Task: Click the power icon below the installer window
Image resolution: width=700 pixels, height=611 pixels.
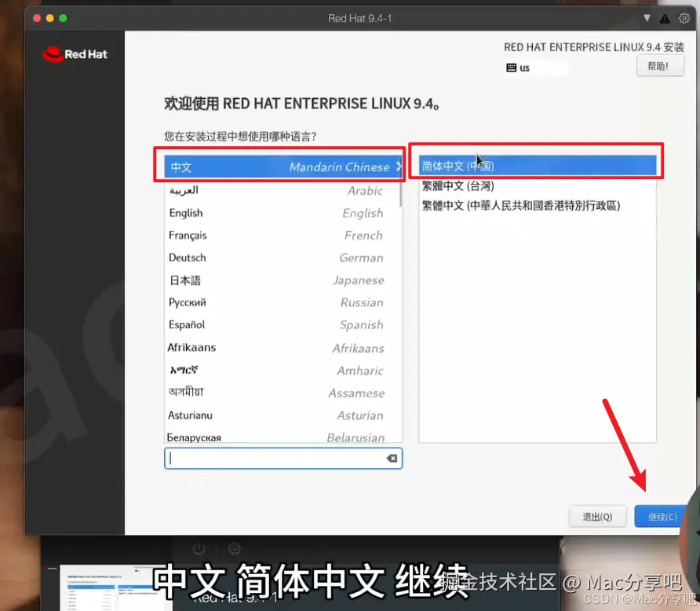Action: click(197, 548)
